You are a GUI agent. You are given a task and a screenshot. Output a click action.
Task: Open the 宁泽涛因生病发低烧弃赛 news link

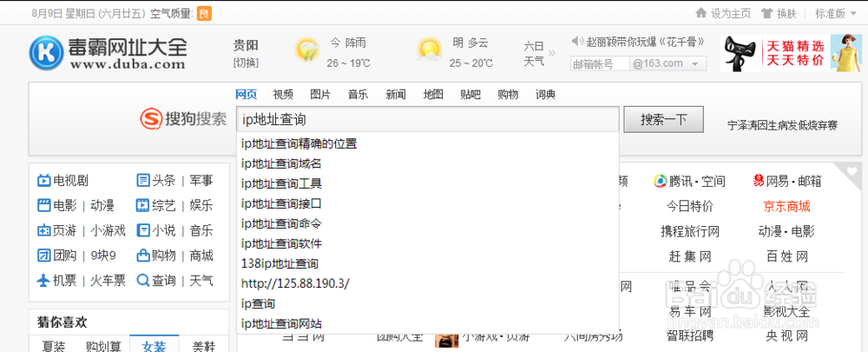pos(782,125)
